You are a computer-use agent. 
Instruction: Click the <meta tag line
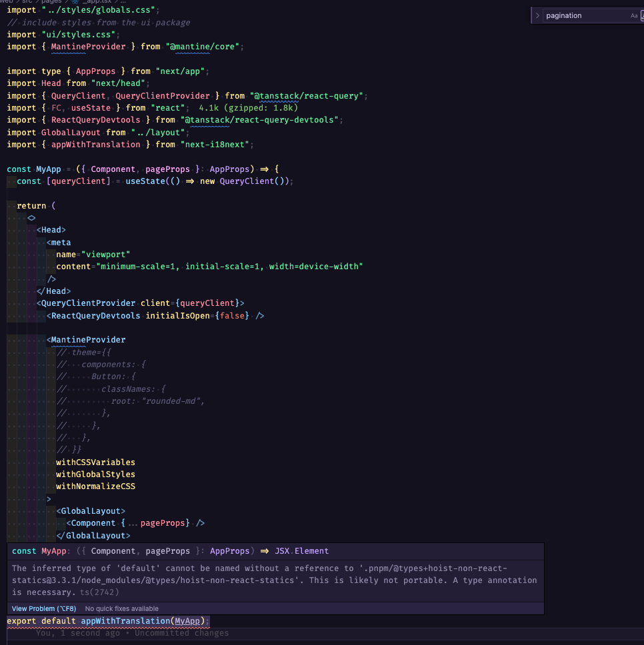pos(59,243)
